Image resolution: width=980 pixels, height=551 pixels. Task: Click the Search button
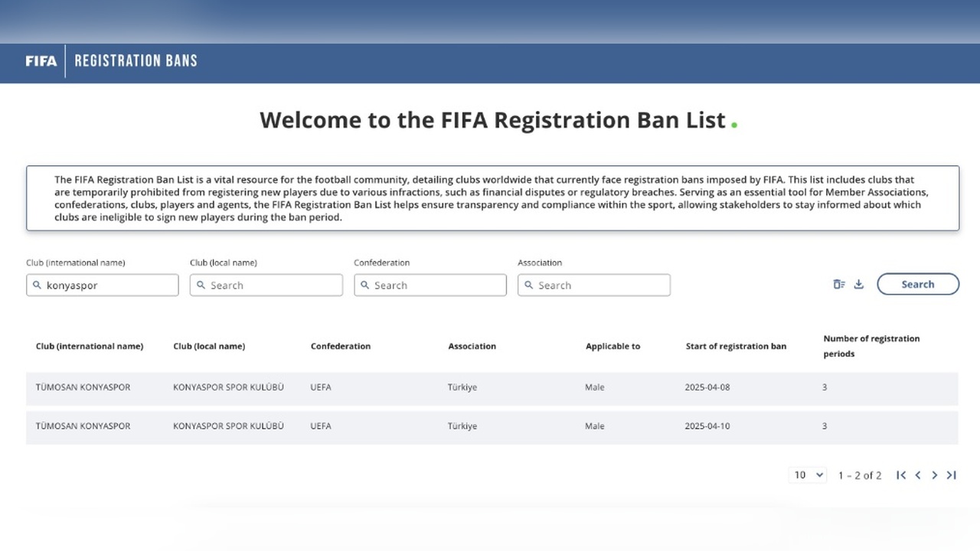click(x=918, y=284)
